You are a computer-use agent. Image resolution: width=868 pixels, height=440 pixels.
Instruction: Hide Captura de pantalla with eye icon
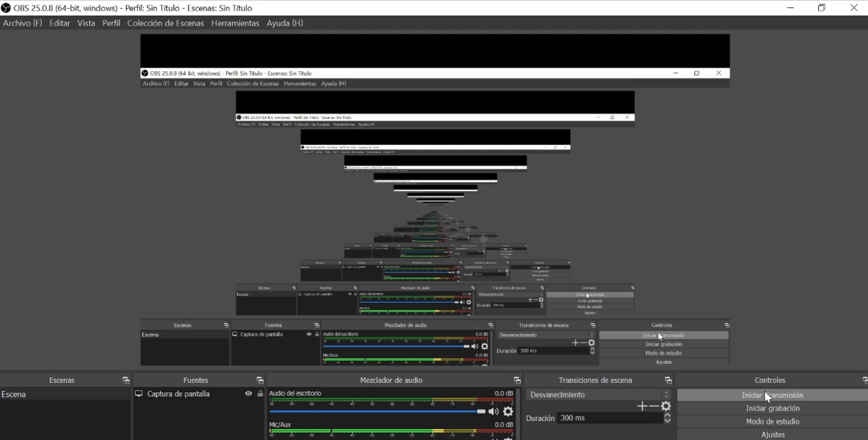[248, 394]
